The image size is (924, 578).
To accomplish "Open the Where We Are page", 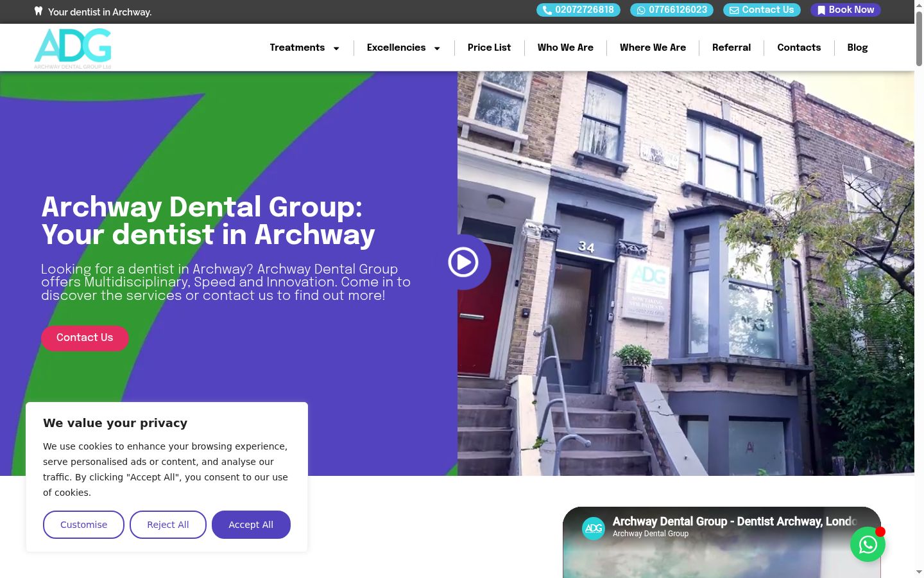I will (653, 48).
